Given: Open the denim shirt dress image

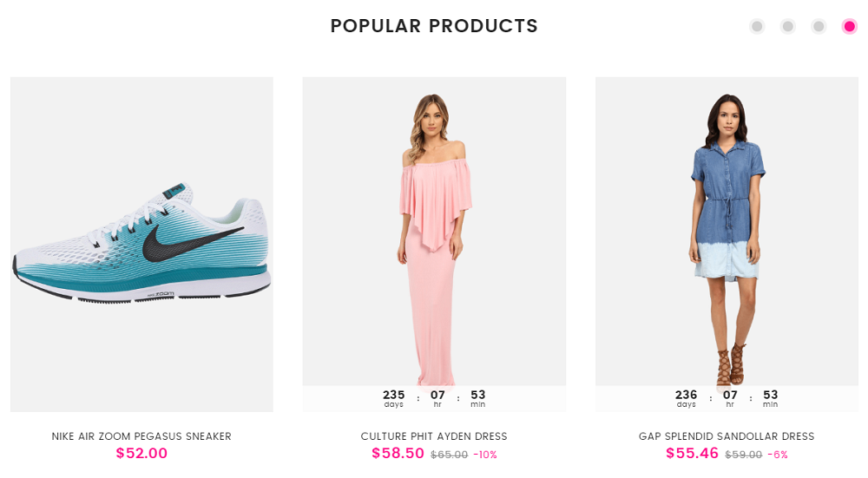Looking at the screenshot, I should [727, 234].
